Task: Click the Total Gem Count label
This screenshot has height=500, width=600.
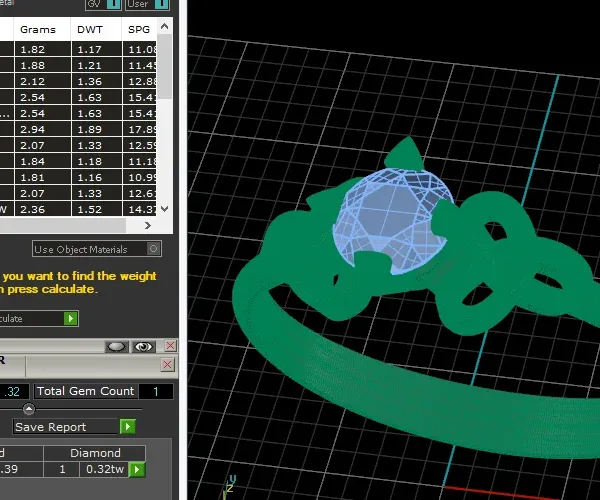Action: click(x=86, y=391)
